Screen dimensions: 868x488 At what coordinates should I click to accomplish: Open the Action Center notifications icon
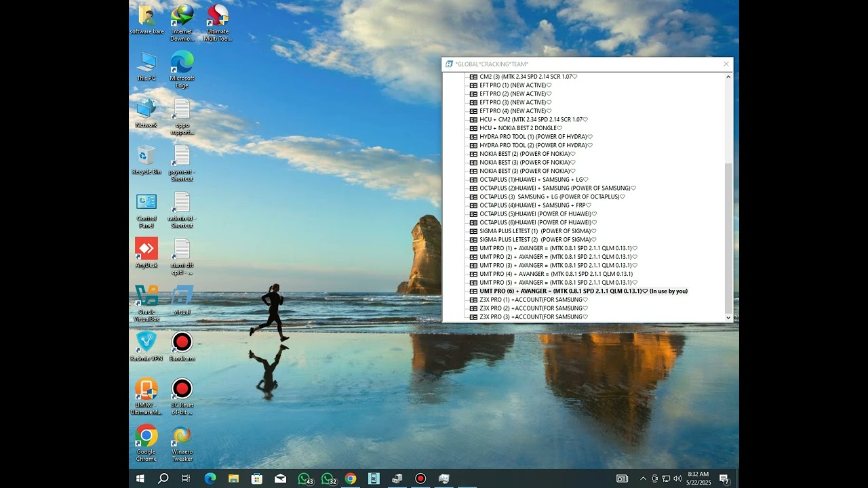coord(724,479)
